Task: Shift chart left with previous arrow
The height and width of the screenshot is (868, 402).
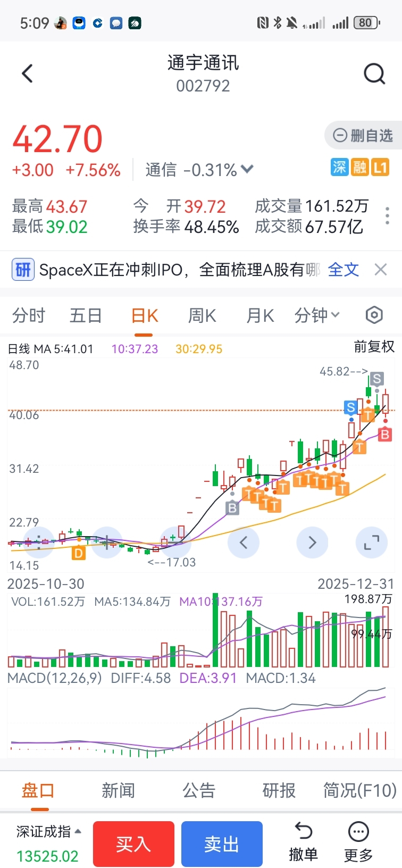Action: [x=244, y=542]
